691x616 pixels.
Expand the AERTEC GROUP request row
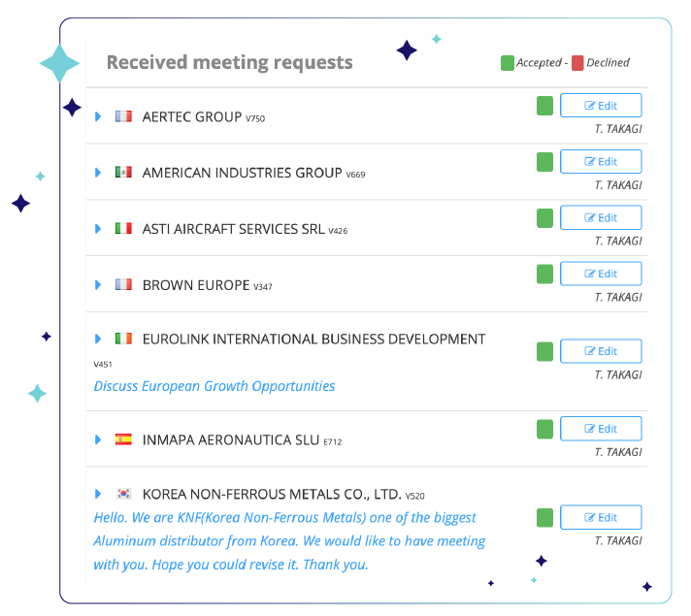coord(98,116)
